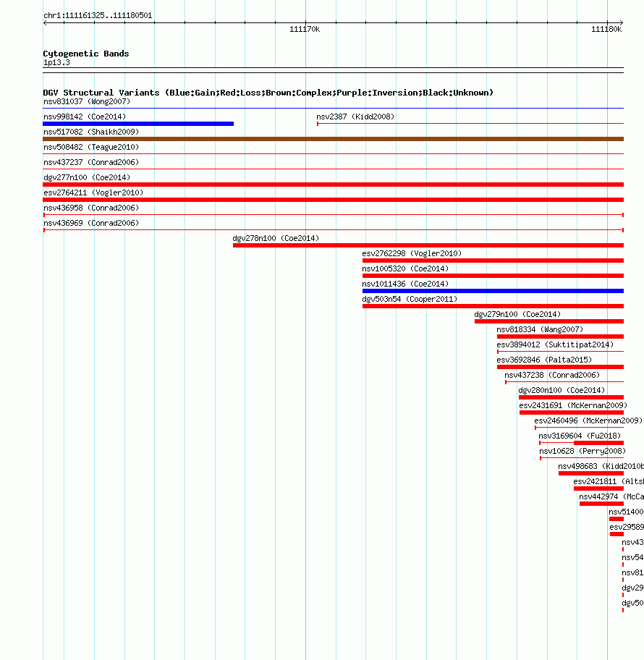Click the dgv278n100 red loss bar

click(x=428, y=245)
